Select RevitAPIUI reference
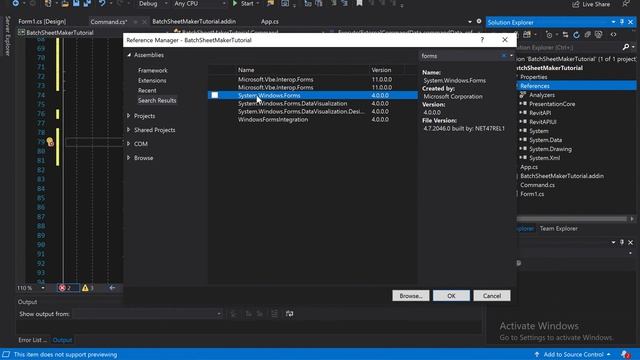 point(542,122)
